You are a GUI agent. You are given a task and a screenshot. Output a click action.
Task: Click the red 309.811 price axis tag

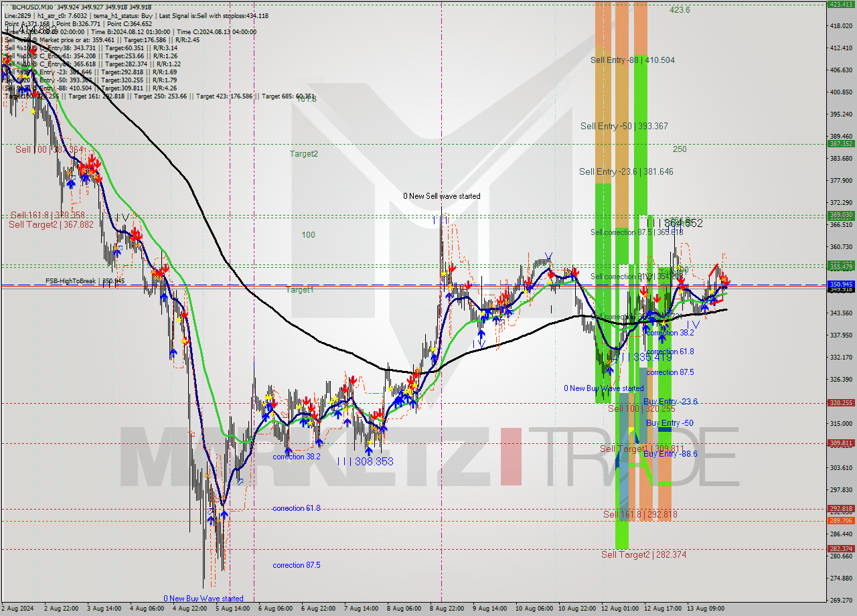point(841,443)
